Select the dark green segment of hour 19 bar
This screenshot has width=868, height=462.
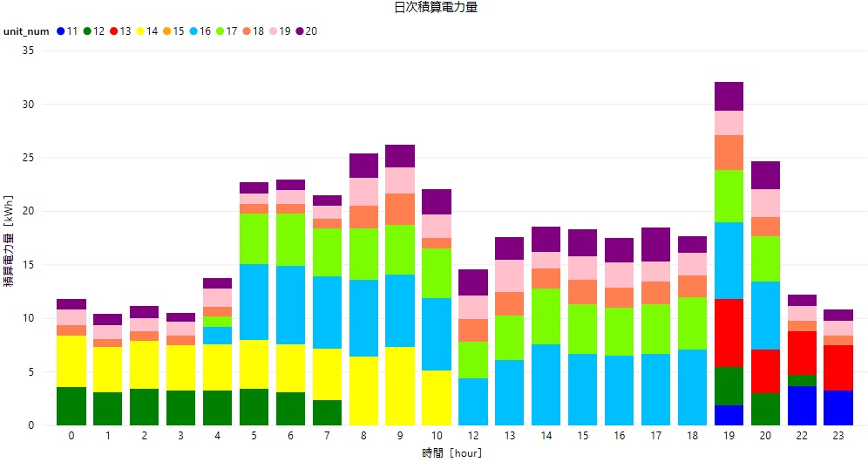729,386
